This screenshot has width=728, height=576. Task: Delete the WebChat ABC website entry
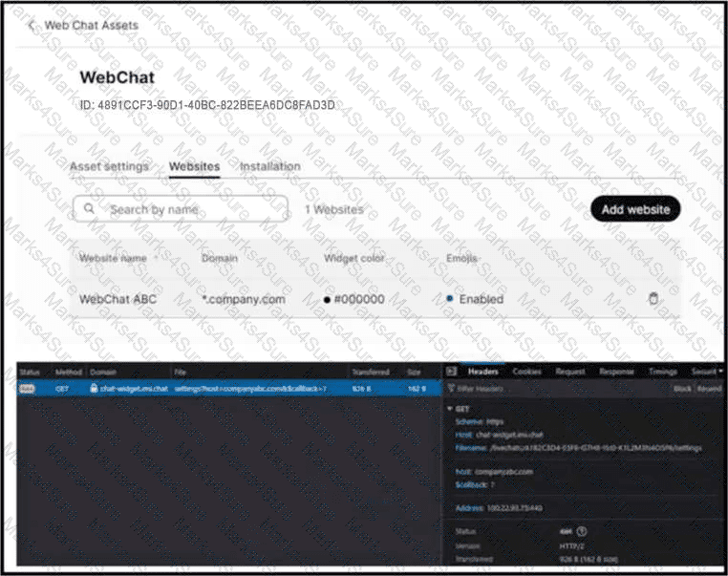tap(653, 298)
